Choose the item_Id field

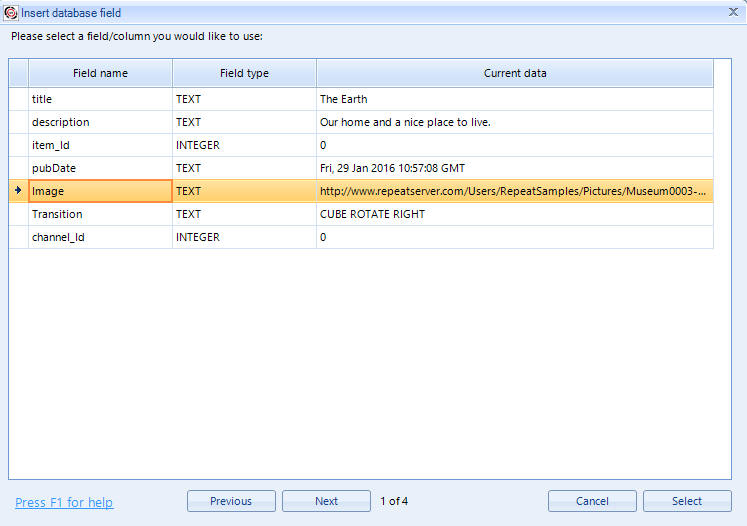101,145
